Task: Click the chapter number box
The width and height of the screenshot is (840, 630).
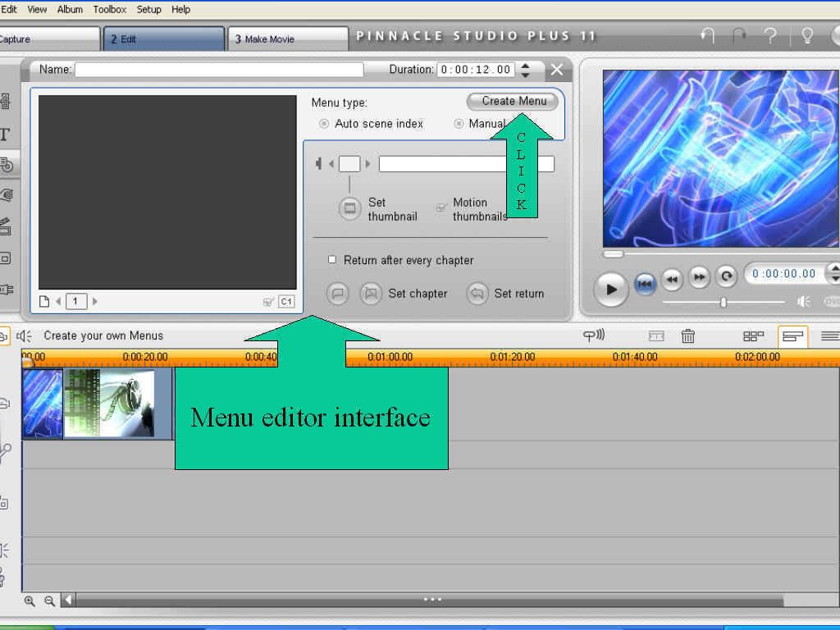Action: 349,164
